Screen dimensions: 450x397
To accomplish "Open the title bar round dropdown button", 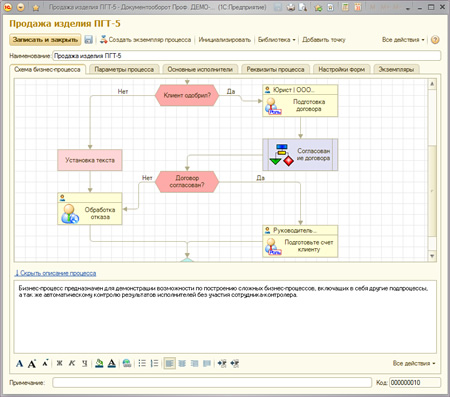I will (x=21, y=7).
